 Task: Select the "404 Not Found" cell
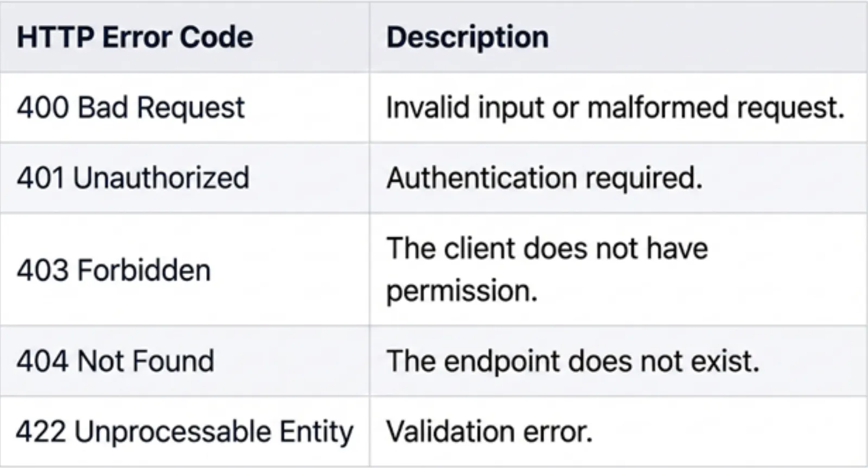pyautogui.click(x=115, y=361)
